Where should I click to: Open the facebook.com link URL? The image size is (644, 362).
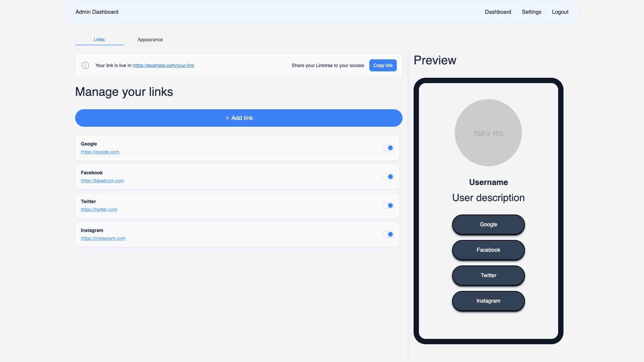pos(102,181)
